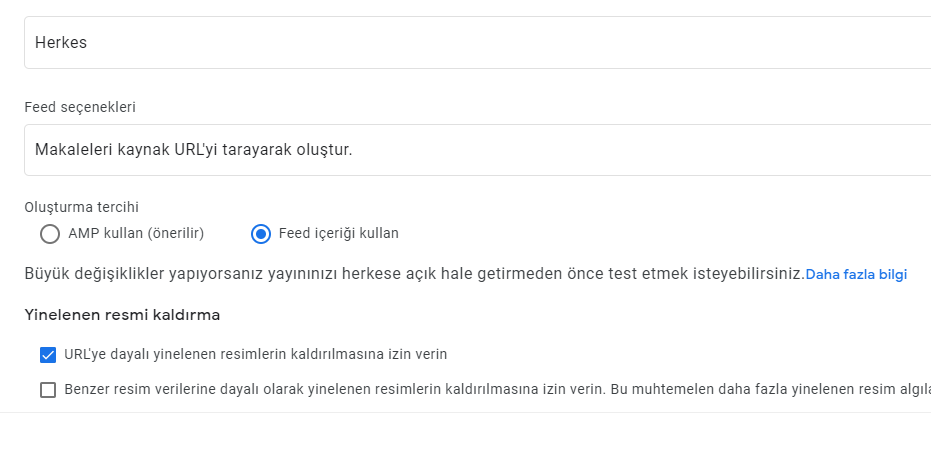The height and width of the screenshot is (457, 931).
Task: Click the URL'ye dayalı yinelenen resimlerin label
Action: pos(255,355)
